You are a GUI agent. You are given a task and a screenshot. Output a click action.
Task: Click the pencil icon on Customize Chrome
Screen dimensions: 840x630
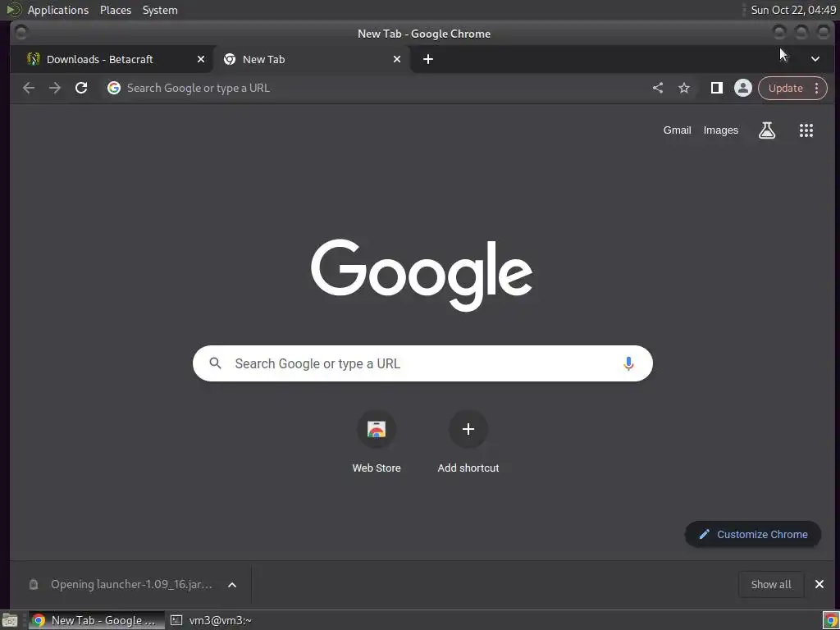(704, 534)
